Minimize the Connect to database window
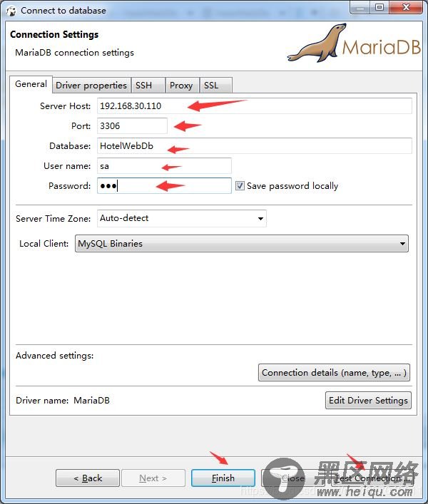Screen dimensions: 428x504 pos(360,8)
